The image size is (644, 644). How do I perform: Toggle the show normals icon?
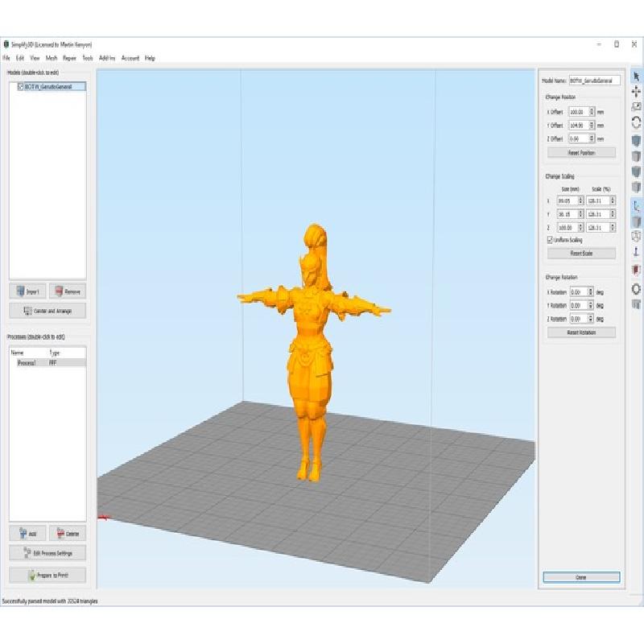point(636,251)
